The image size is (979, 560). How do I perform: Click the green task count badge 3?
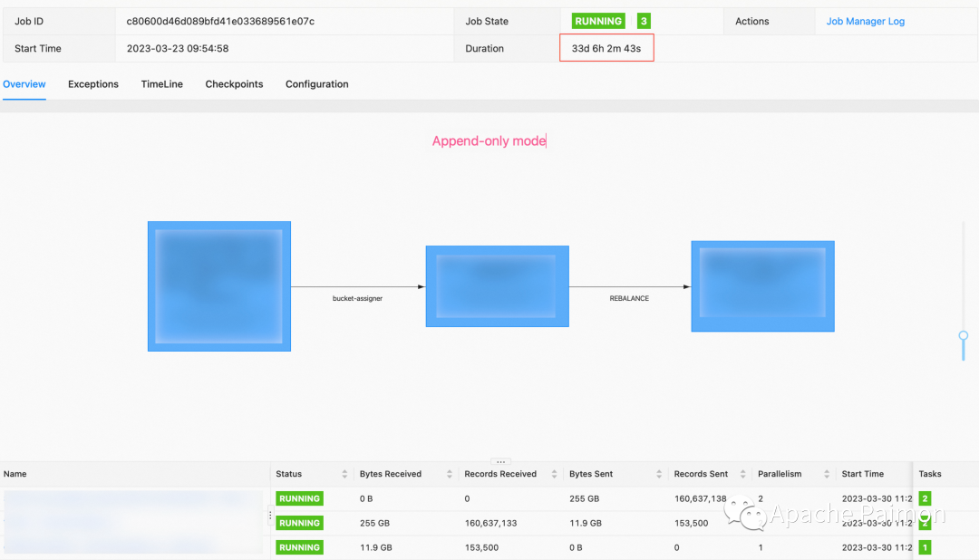(x=644, y=21)
